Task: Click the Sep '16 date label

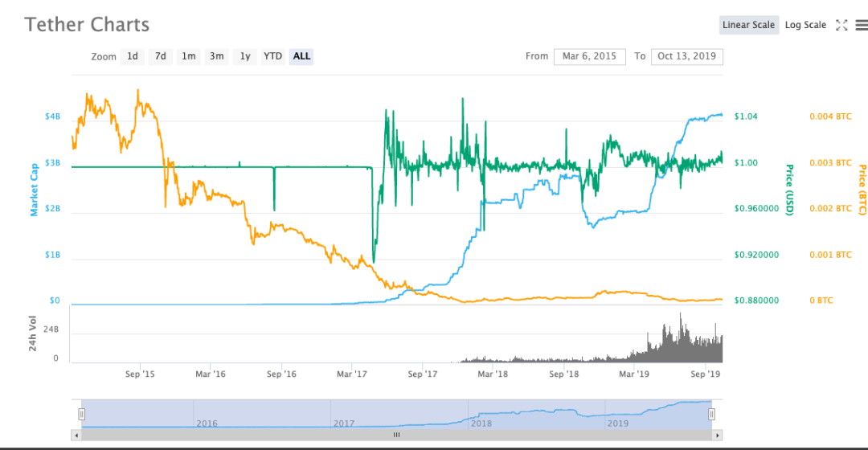Action: tap(281, 374)
